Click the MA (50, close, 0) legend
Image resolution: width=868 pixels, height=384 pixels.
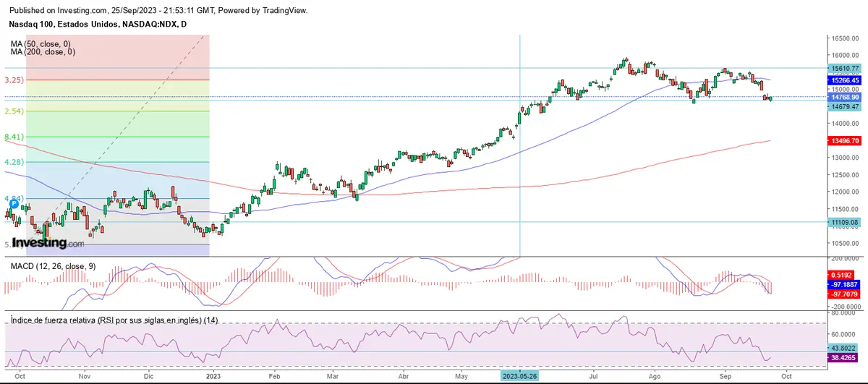pyautogui.click(x=41, y=44)
